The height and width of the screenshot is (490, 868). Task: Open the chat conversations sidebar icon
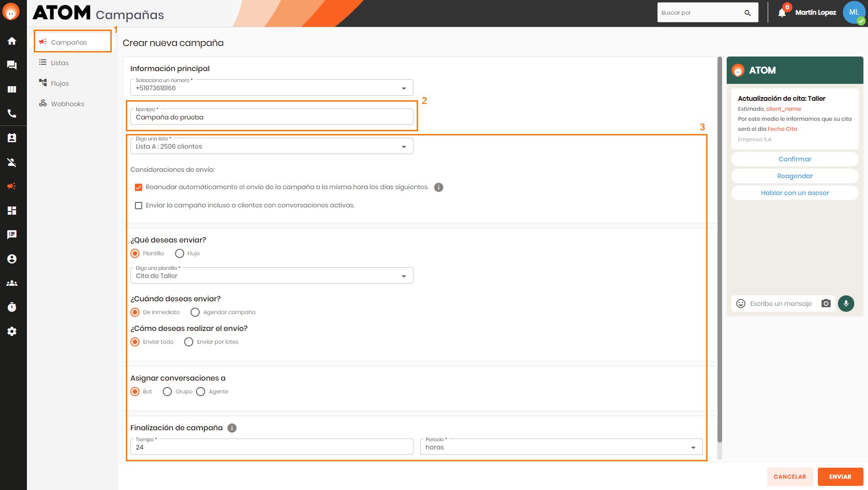click(x=12, y=65)
